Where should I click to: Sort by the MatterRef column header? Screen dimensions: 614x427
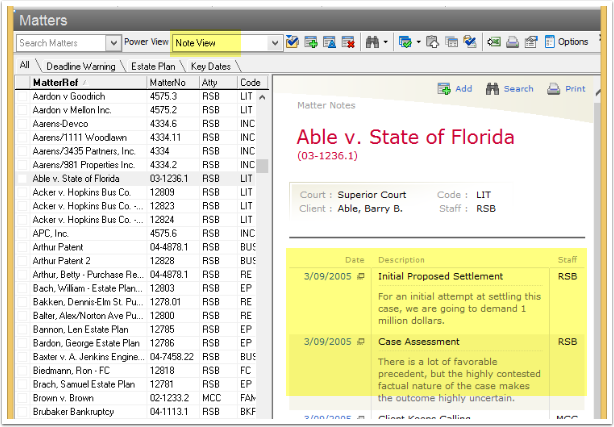88,83
